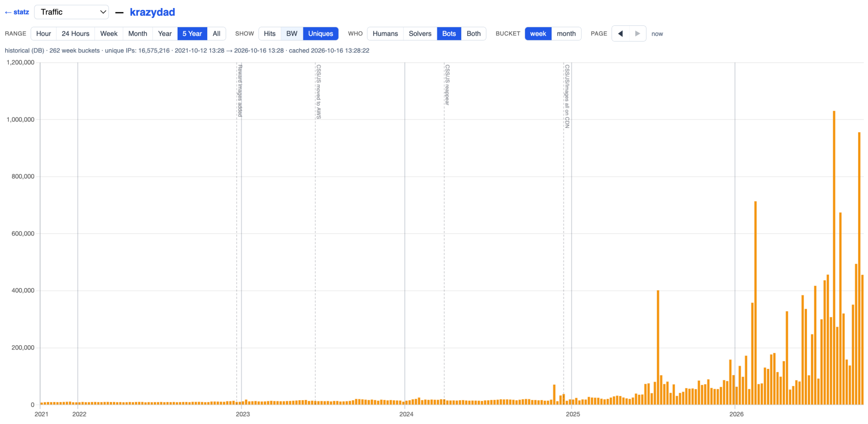Image resolution: width=868 pixels, height=424 pixels.
Task: Go back via the statz link
Action: pos(17,12)
